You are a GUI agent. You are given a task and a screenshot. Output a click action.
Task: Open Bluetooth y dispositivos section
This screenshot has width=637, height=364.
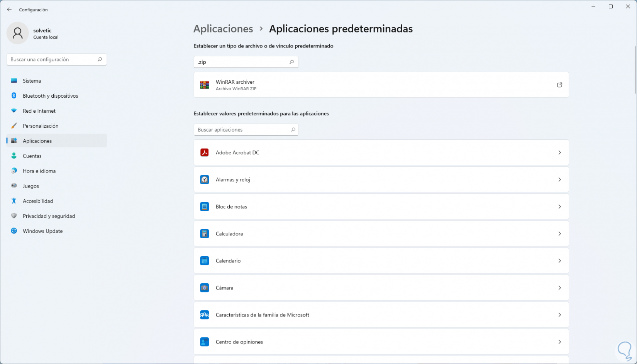(50, 96)
